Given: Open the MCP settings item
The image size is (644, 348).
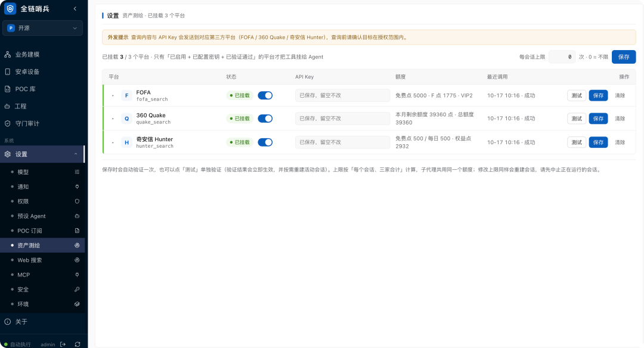Looking at the screenshot, I should pyautogui.click(x=43, y=275).
